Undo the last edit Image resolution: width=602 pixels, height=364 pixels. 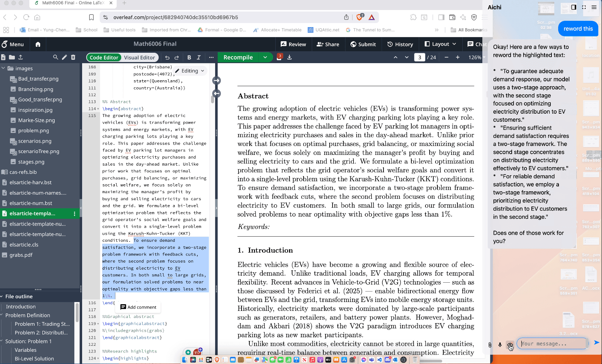167,57
